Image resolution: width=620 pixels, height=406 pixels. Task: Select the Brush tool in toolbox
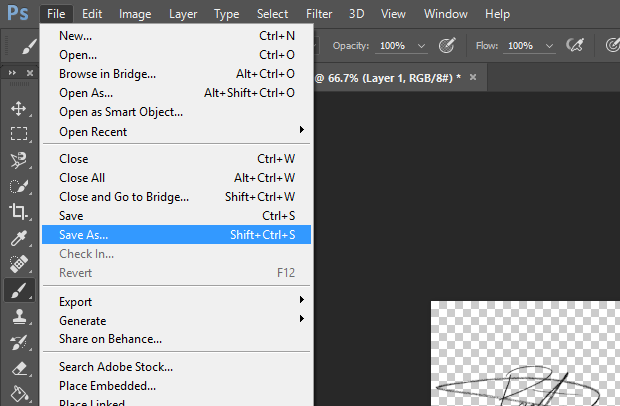19,291
